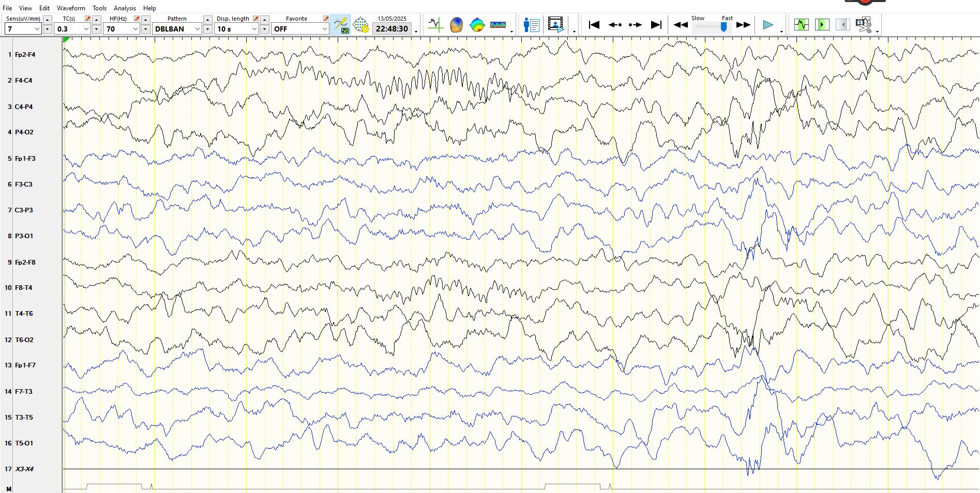Expand the options arrow beside the play button
The width and height of the screenshot is (980, 493).
point(781,32)
